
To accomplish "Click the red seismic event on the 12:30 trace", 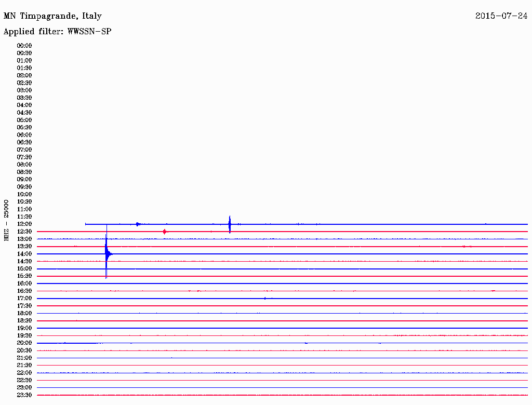I will pos(165,232).
